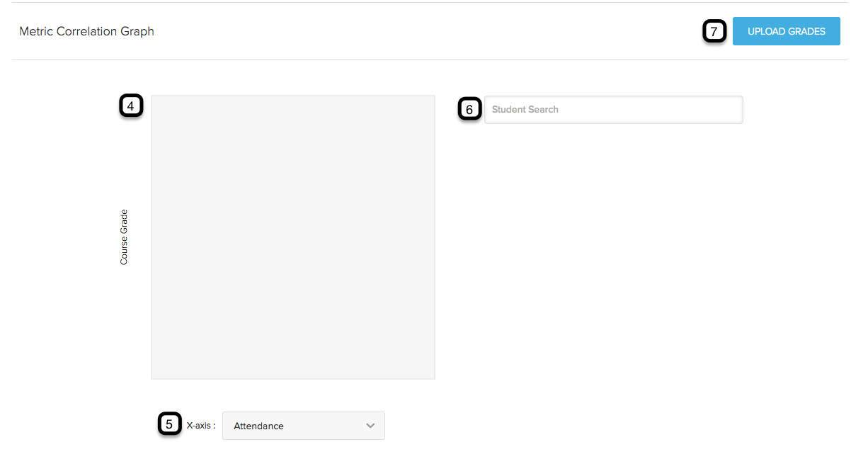Click the Course Grade y-axis label
868x459 pixels.
pos(124,237)
